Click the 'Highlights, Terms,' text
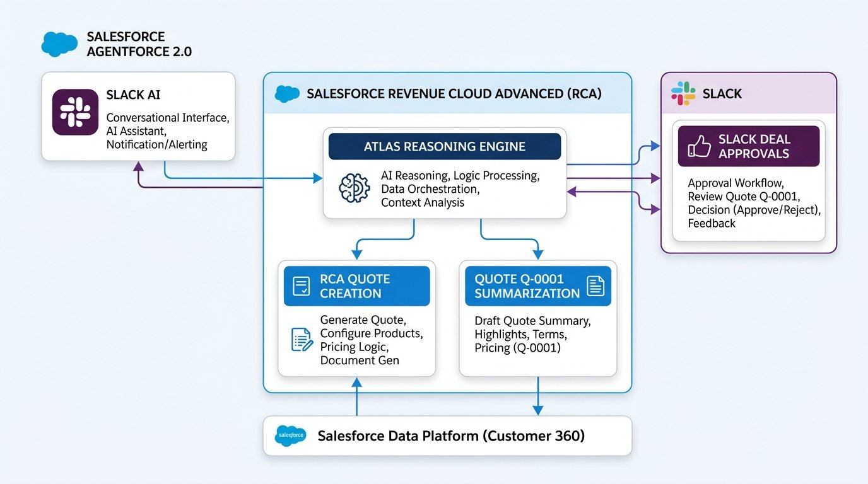 click(520, 334)
